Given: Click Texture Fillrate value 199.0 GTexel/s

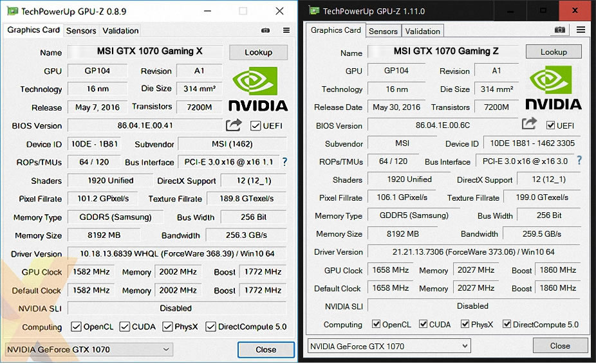Looking at the screenshot, I should click(542, 197).
